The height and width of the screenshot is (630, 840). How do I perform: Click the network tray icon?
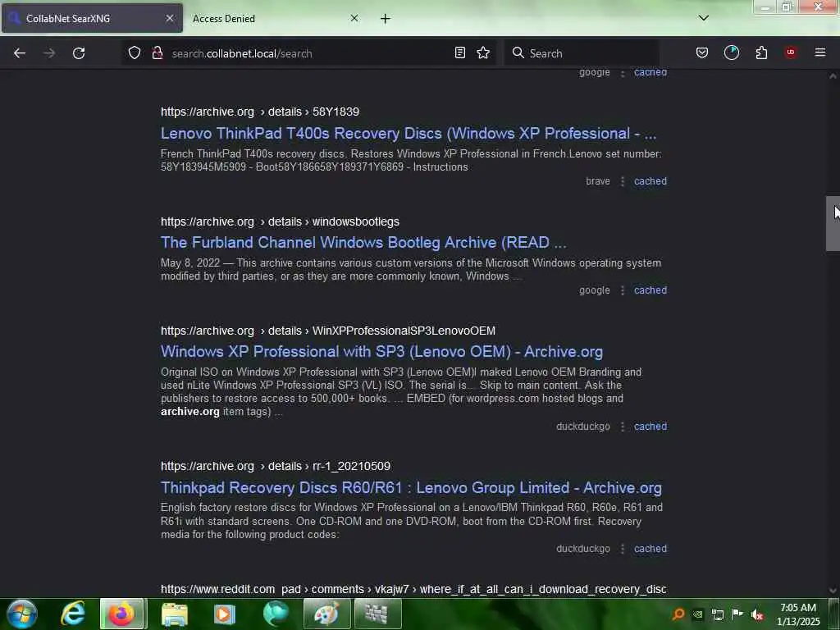(717, 614)
